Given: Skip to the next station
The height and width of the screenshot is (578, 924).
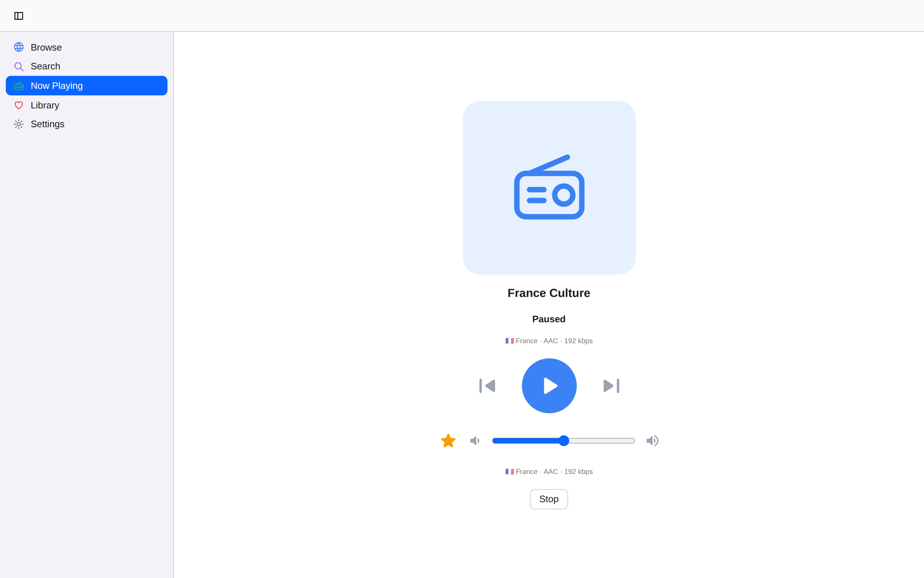Looking at the screenshot, I should 611,386.
